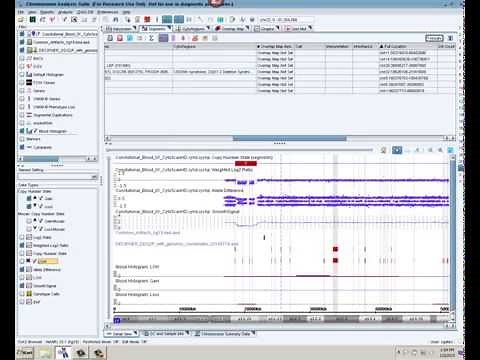Click the highlighted blue icon in detail view toolbar

pos(397,150)
